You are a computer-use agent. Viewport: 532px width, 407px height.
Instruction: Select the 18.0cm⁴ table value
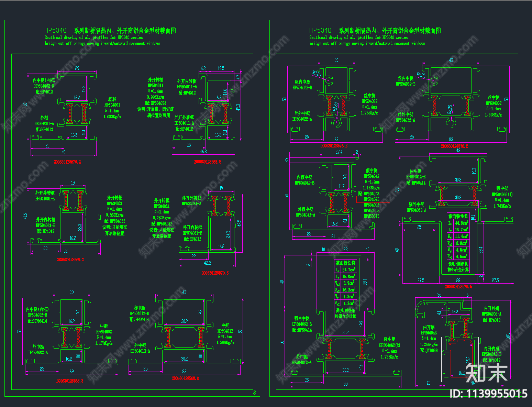coord(348,276)
